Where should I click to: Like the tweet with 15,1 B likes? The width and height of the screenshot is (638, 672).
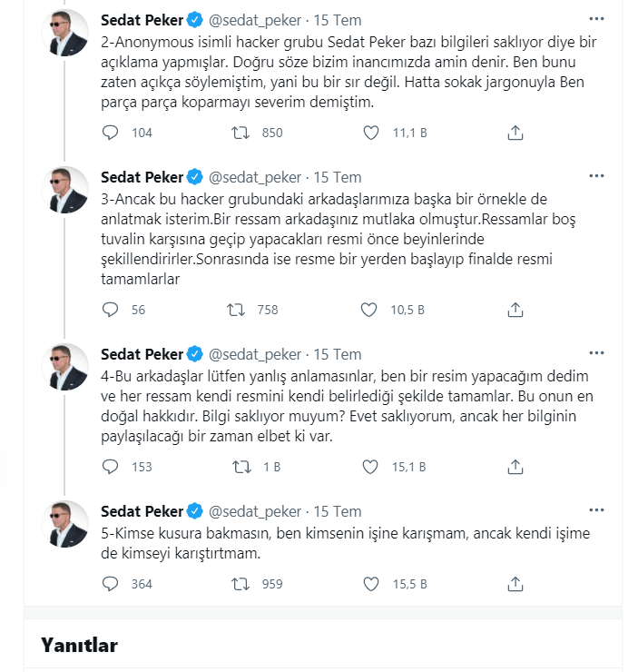click(370, 467)
